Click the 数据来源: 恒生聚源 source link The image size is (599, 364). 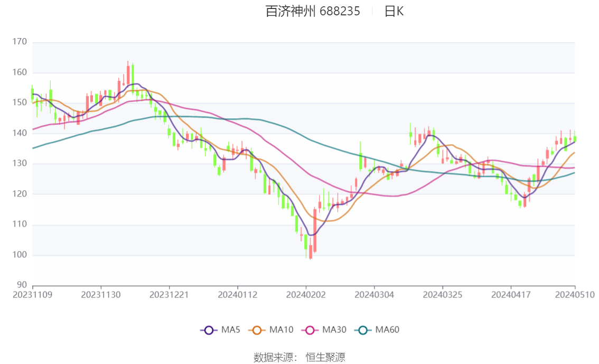pos(299,357)
